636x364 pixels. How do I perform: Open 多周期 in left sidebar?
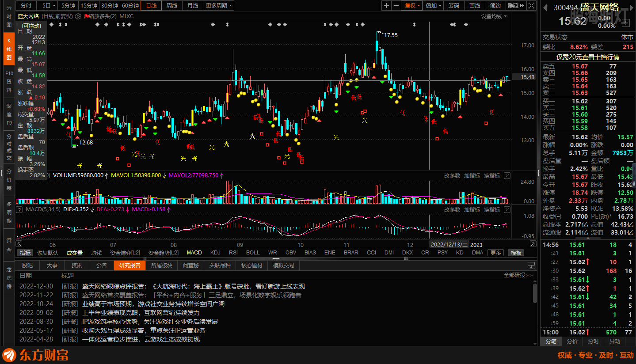pos(9,212)
